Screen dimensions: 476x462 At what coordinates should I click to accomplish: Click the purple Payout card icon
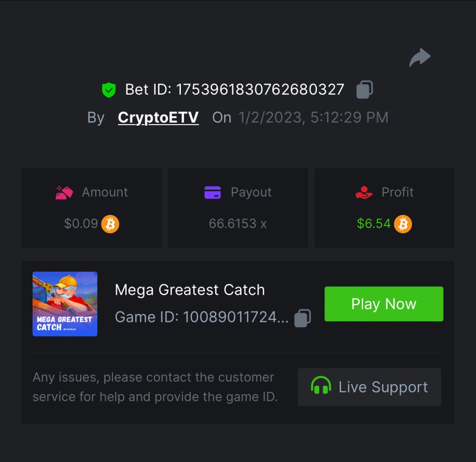(213, 192)
